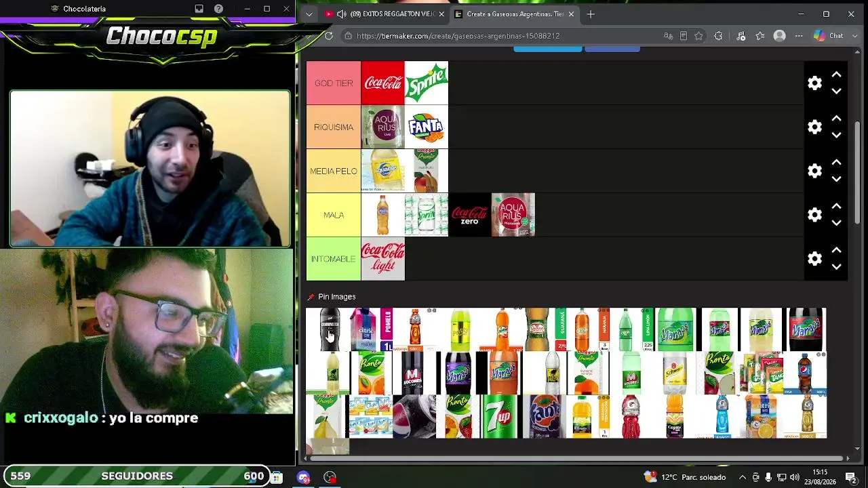This screenshot has height=488, width=868.
Task: Move MALA row up
Action: point(837,207)
